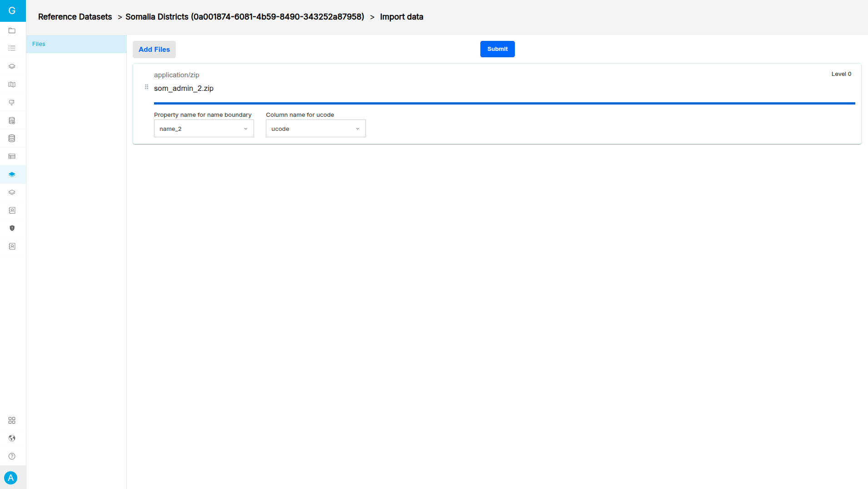Select the Files tab in the left panel

(x=76, y=44)
